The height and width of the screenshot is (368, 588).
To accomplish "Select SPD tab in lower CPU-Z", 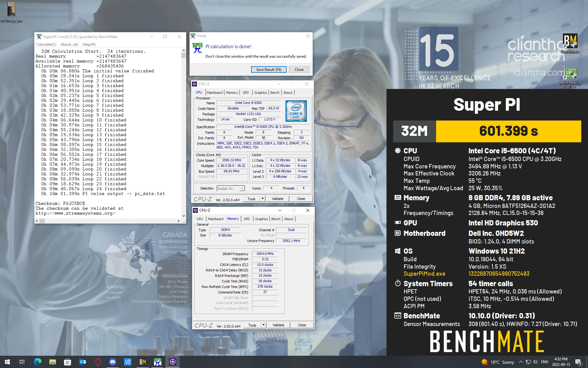I will tap(247, 219).
